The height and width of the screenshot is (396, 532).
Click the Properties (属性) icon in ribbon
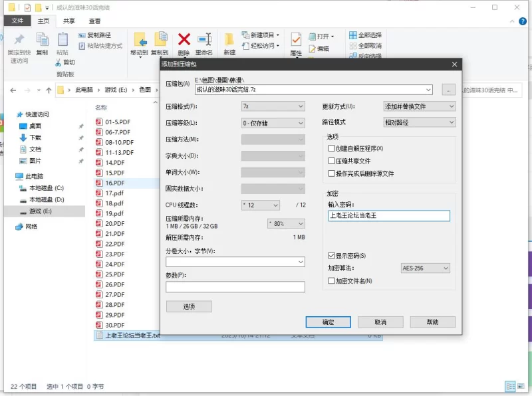(296, 41)
